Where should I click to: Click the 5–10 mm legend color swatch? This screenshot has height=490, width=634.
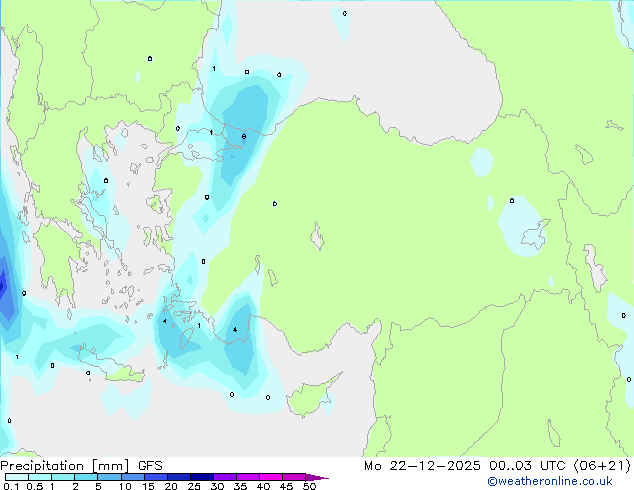[x=109, y=477]
